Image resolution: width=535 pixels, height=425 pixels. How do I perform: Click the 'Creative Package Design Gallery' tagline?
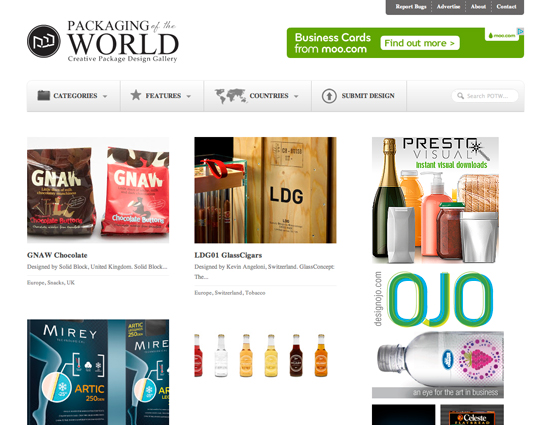pos(122,59)
